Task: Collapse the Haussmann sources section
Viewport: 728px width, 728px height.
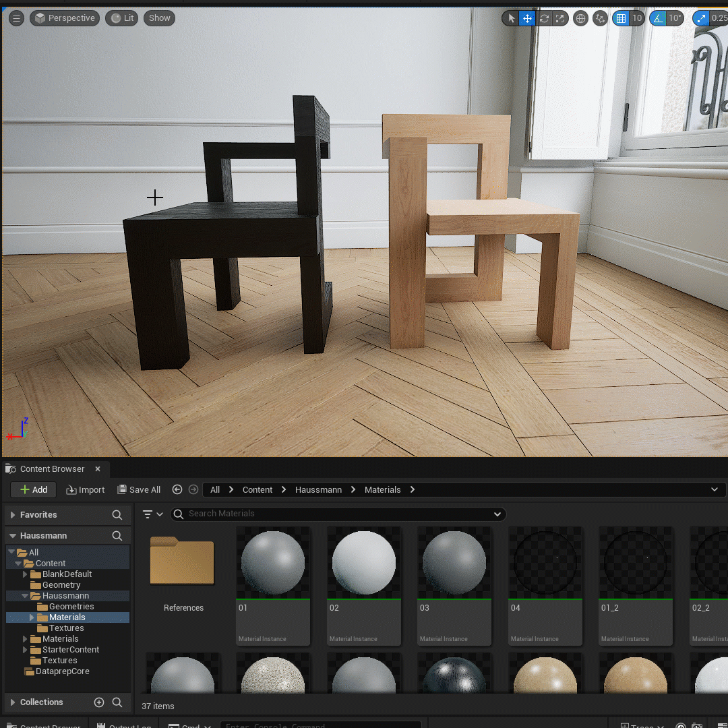Action: (x=13, y=536)
